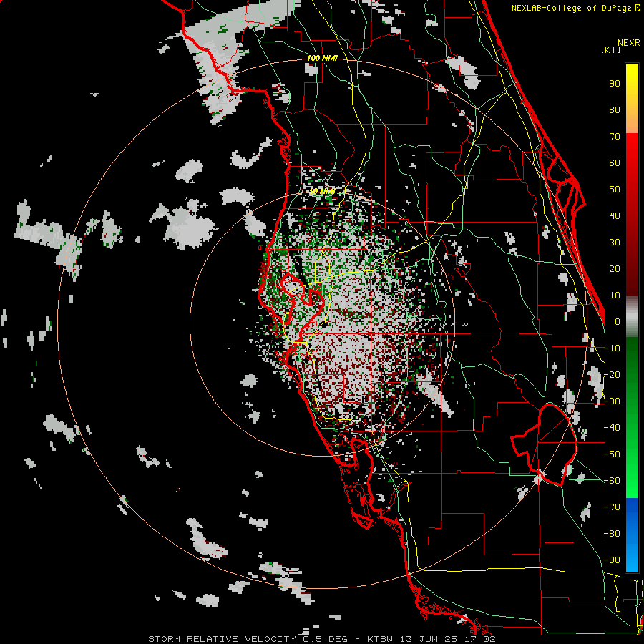
Task: Pick the gray zero-velocity segment of the color bar
Action: (x=632, y=317)
